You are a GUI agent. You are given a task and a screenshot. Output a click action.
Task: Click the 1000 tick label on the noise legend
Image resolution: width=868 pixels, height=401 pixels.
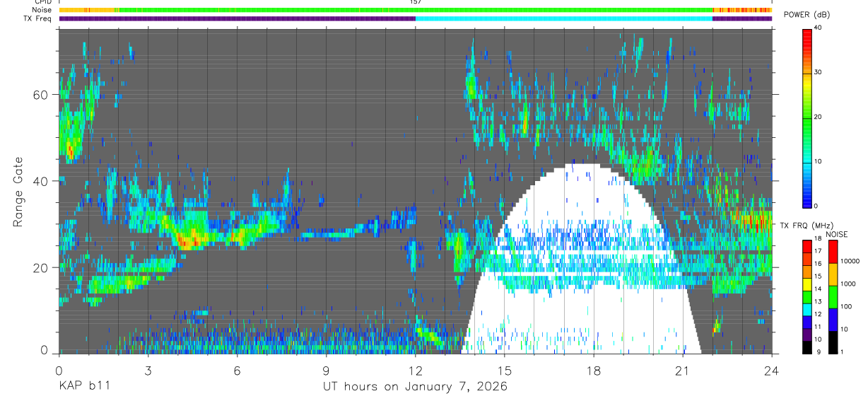[x=847, y=284]
